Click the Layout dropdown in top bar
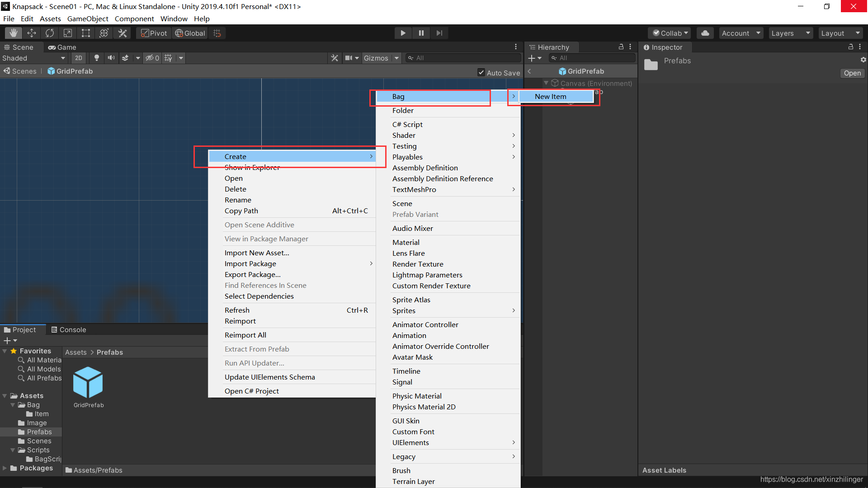 (839, 33)
